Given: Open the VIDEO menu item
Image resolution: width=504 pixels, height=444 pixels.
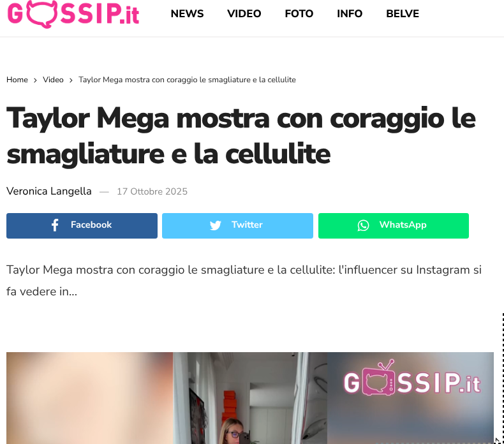Looking at the screenshot, I should point(244,14).
